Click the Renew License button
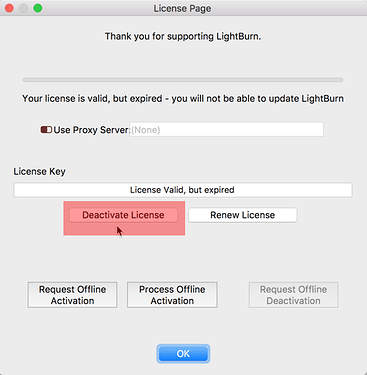The width and height of the screenshot is (367, 375). [242, 215]
